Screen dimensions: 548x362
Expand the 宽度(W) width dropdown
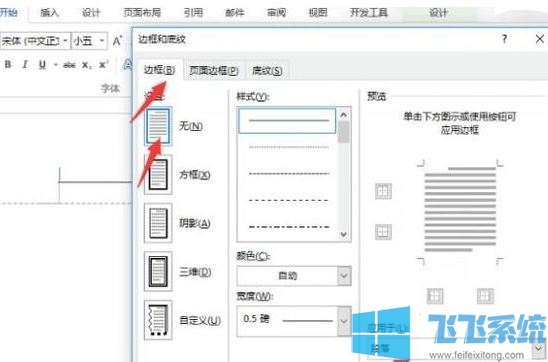(x=294, y=320)
